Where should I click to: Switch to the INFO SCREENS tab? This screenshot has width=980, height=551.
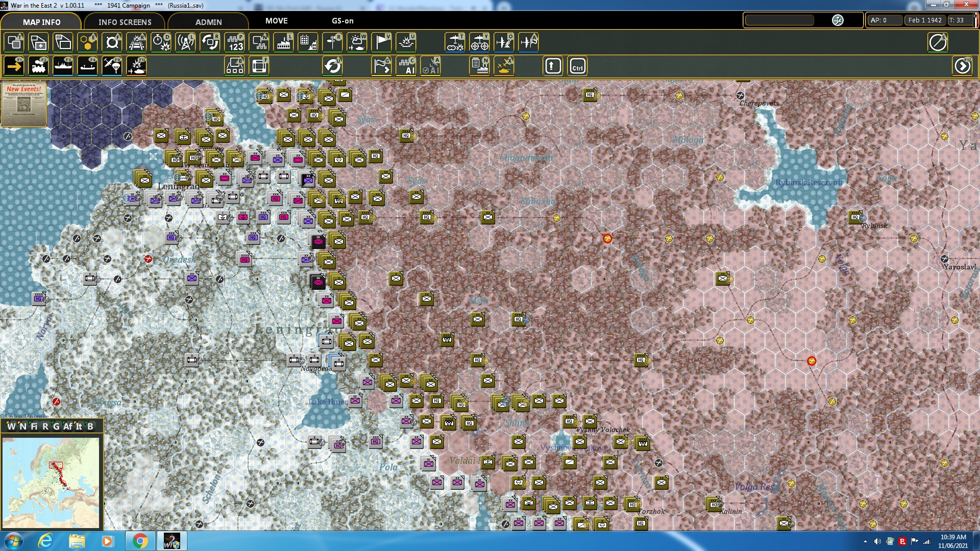(124, 22)
